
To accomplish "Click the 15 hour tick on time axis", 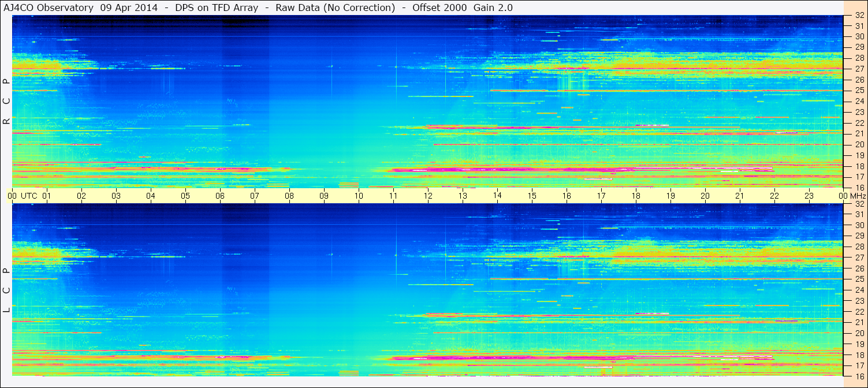I will click(x=531, y=196).
